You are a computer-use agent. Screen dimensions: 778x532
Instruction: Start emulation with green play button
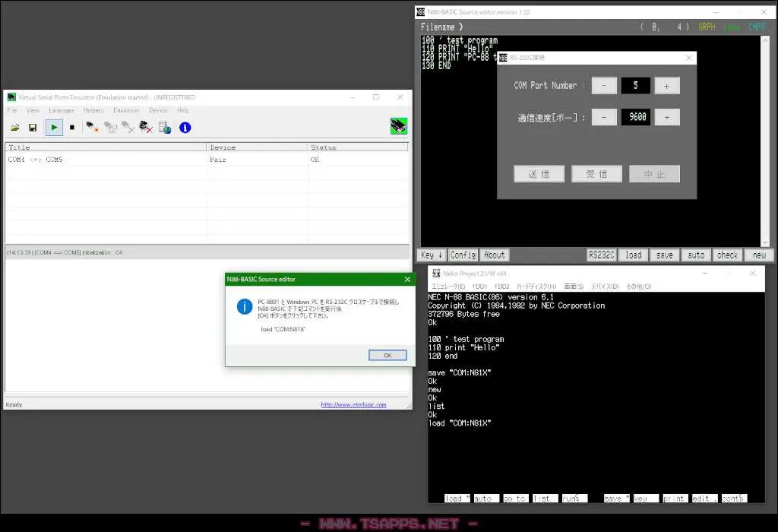point(54,128)
